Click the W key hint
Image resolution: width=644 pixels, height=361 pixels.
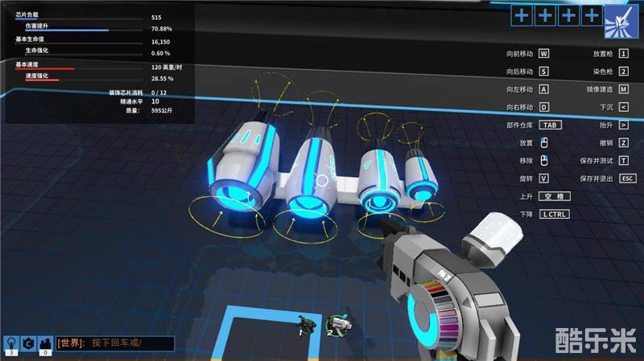[x=544, y=54]
